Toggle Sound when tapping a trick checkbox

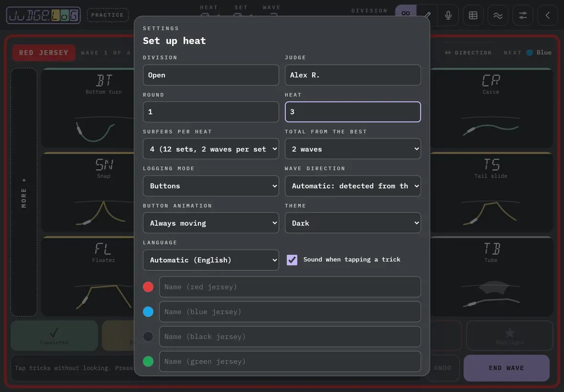292,260
